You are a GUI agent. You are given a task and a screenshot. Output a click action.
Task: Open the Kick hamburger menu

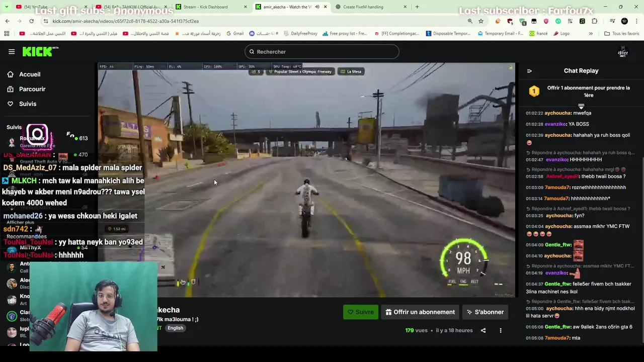(x=12, y=51)
